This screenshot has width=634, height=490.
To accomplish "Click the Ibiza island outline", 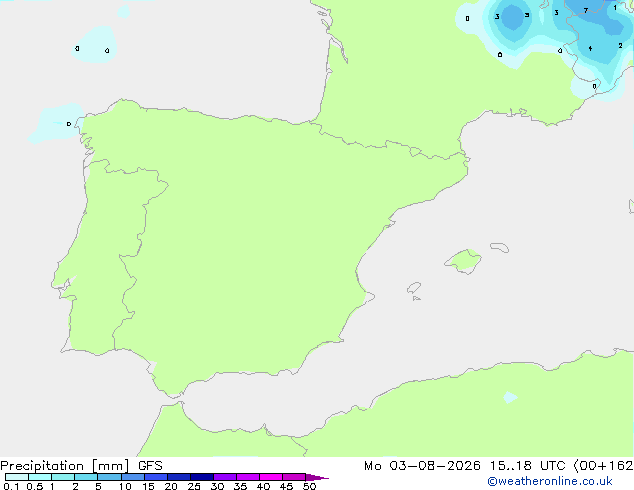I will click(414, 288).
